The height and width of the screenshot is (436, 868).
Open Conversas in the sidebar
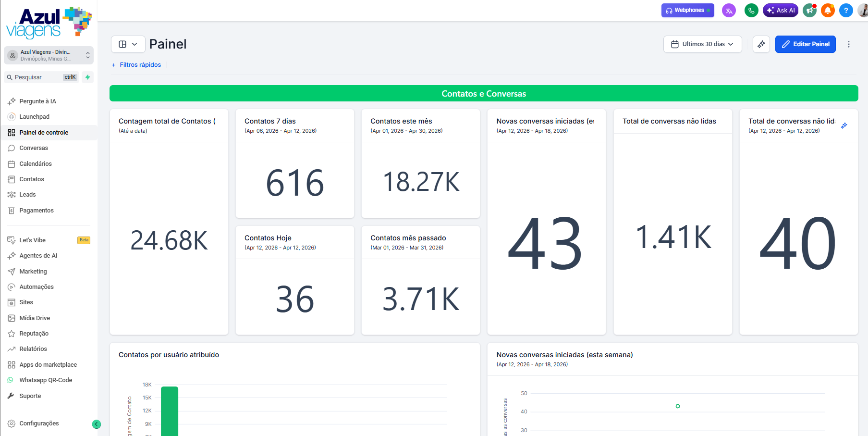pyautogui.click(x=34, y=148)
